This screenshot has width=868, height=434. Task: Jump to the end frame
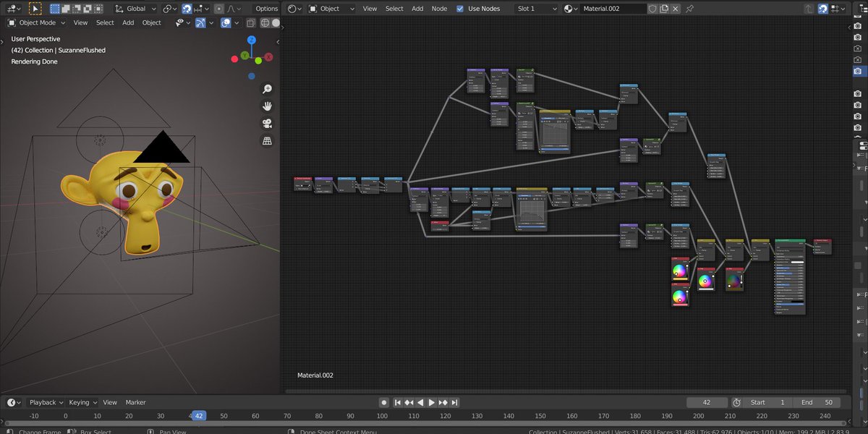point(454,402)
